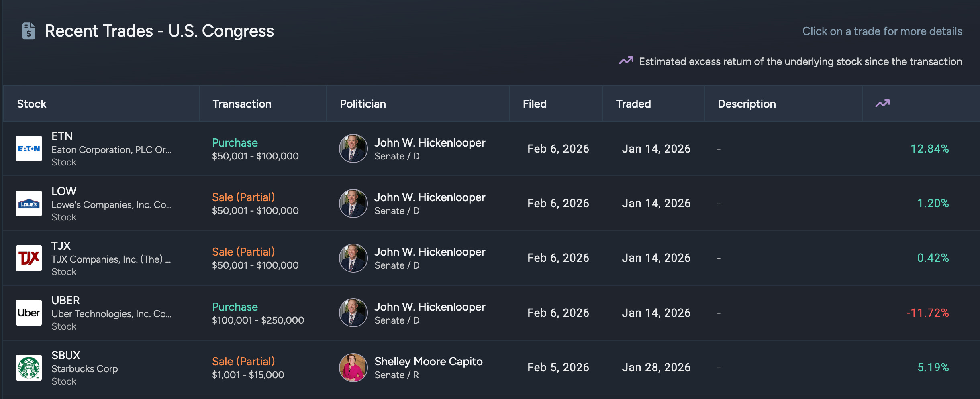The width and height of the screenshot is (980, 399).
Task: Click the Eaton company logo icon
Action: click(29, 149)
